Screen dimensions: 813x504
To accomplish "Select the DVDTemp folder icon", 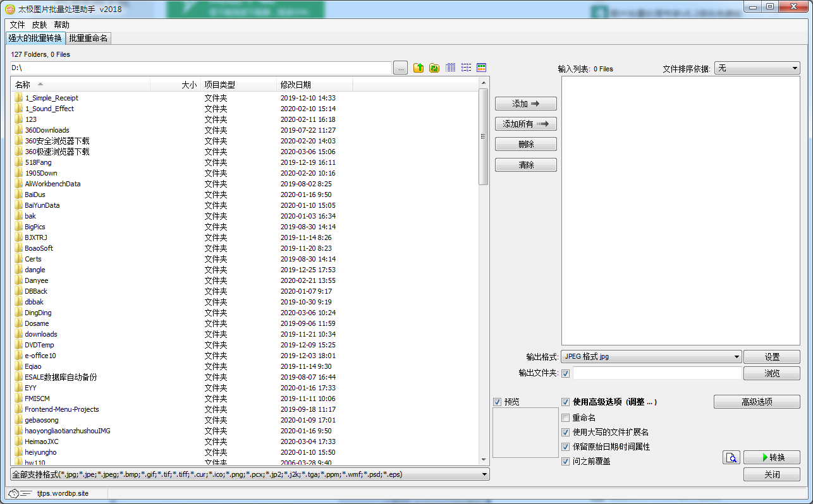I will click(19, 345).
